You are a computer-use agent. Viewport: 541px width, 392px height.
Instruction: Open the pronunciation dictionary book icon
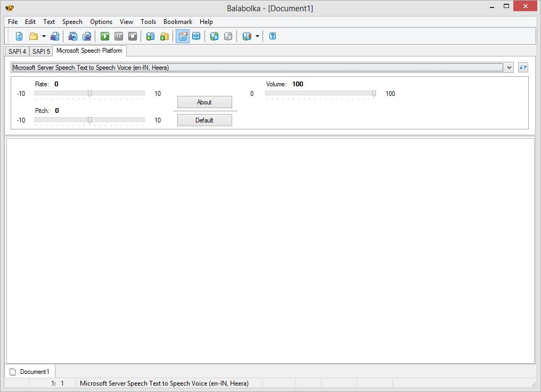tap(196, 36)
